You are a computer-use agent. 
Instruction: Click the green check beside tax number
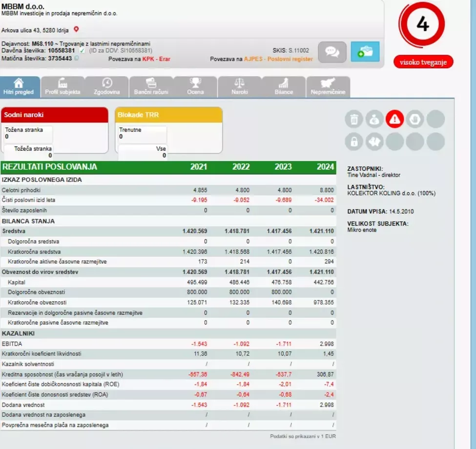[82, 50]
